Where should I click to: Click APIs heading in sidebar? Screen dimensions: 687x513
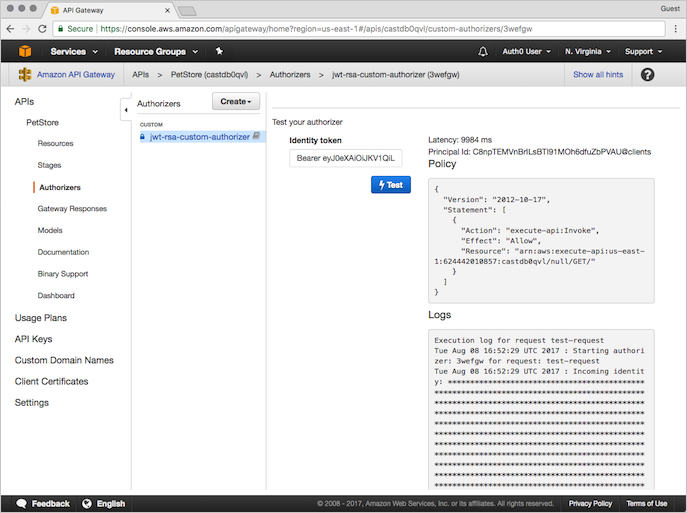(24, 102)
